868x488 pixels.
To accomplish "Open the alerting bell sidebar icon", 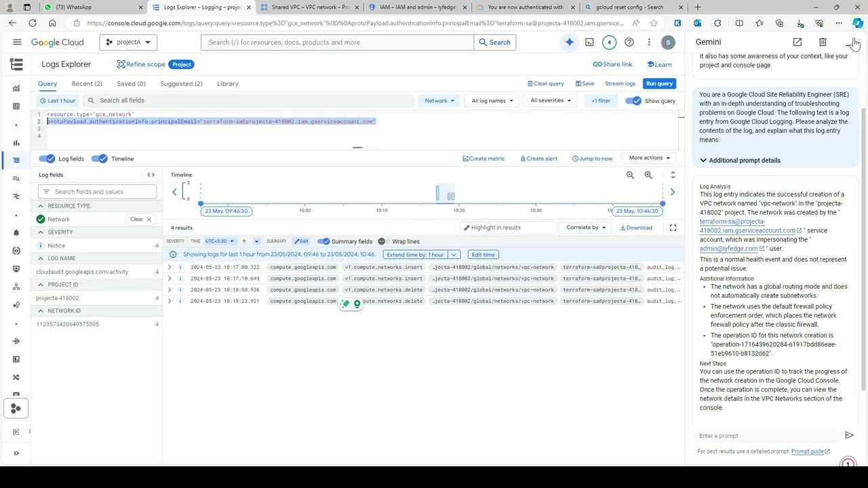I will 16,232.
